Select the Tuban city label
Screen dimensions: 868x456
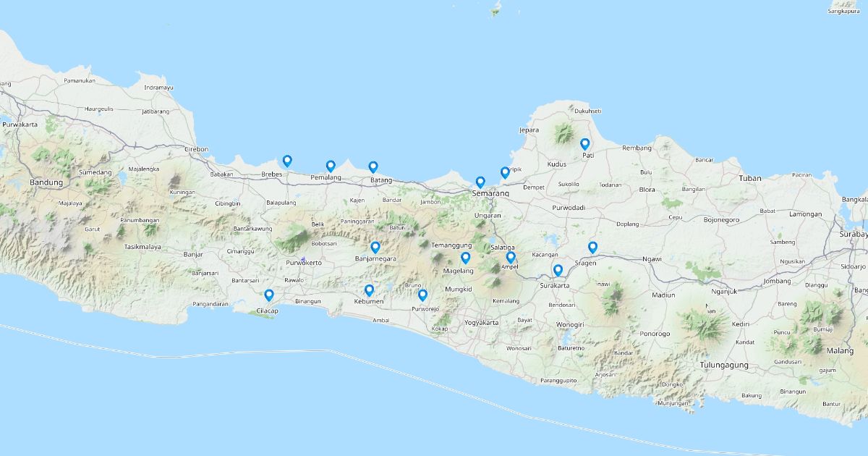pos(750,178)
